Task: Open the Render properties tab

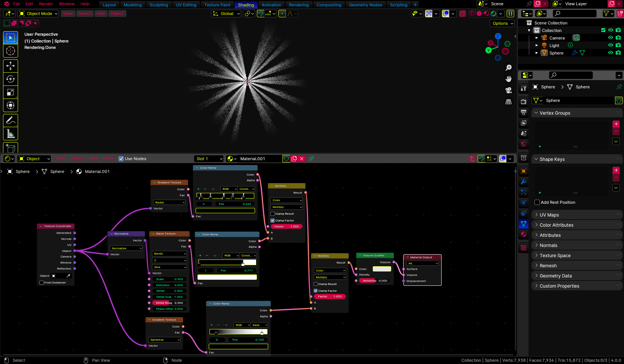Action: 524,102
